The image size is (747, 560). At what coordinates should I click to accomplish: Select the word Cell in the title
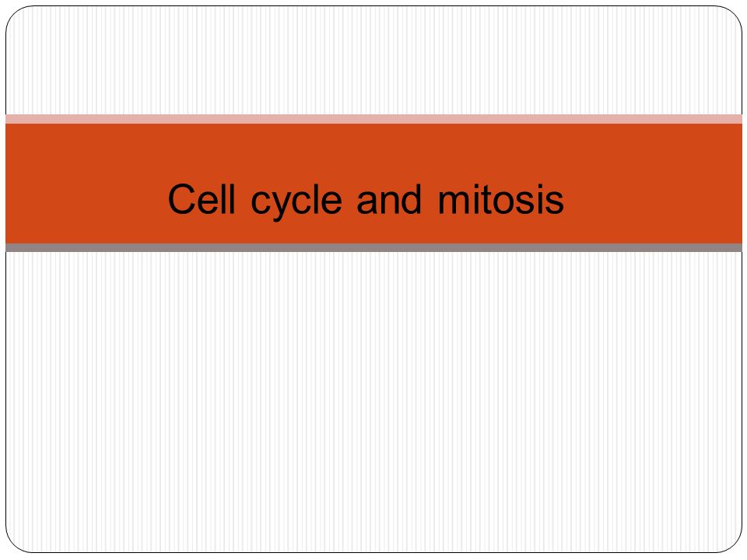click(x=202, y=198)
